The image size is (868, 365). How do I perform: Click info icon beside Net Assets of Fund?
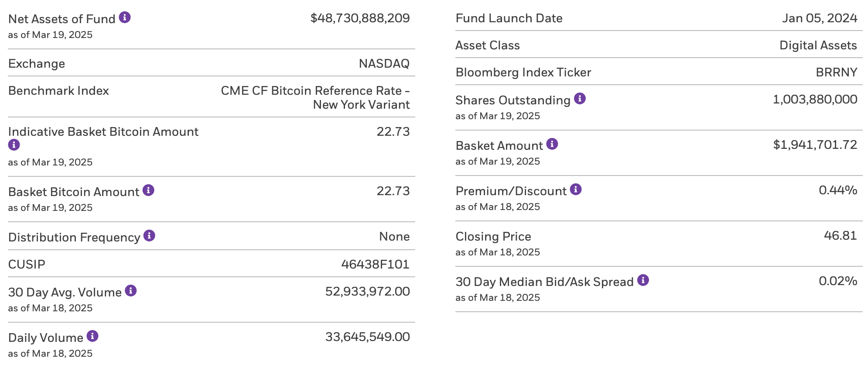click(x=125, y=17)
